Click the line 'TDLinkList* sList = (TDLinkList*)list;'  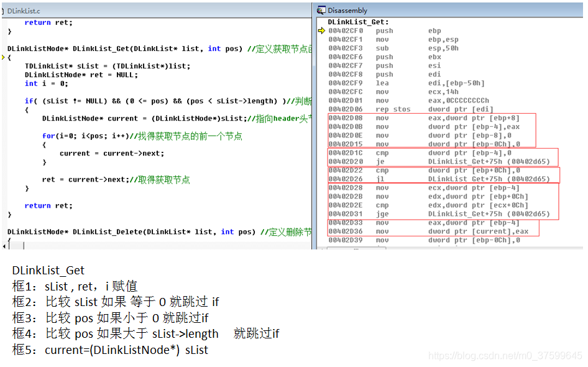(108, 66)
